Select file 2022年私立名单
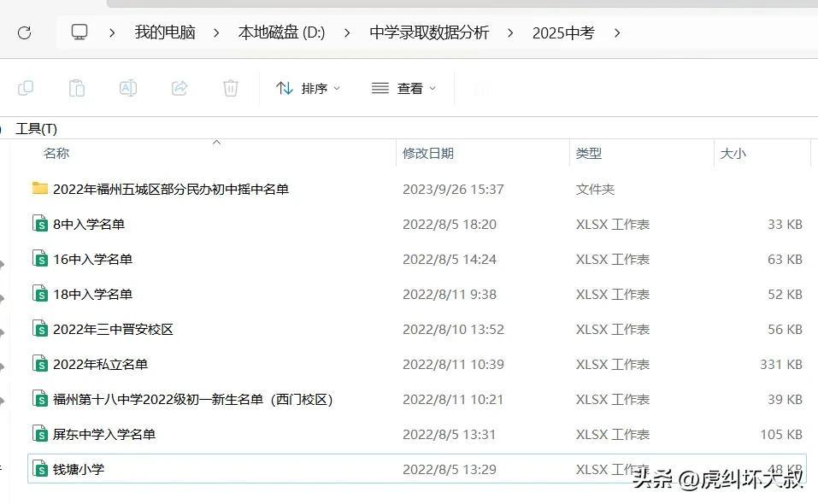This screenshot has height=504, width=818. click(x=101, y=364)
